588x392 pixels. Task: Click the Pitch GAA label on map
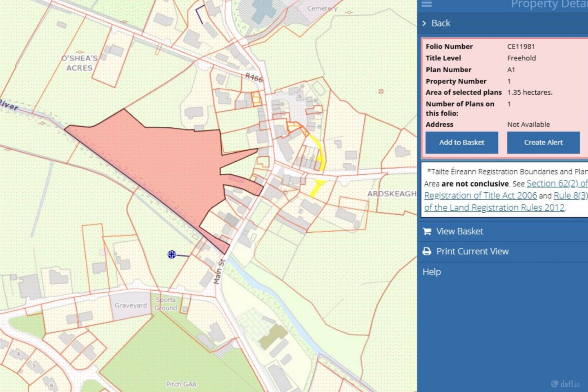pyautogui.click(x=181, y=384)
